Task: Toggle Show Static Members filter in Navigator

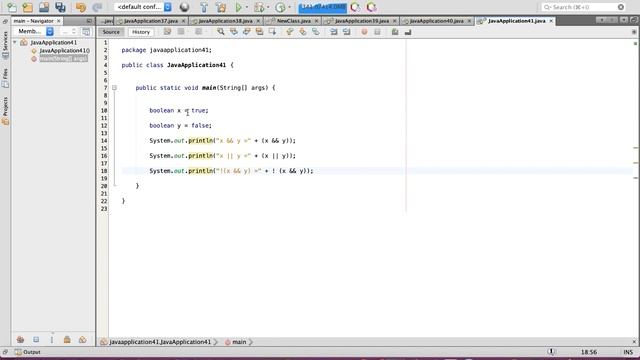Action: (x=51, y=340)
